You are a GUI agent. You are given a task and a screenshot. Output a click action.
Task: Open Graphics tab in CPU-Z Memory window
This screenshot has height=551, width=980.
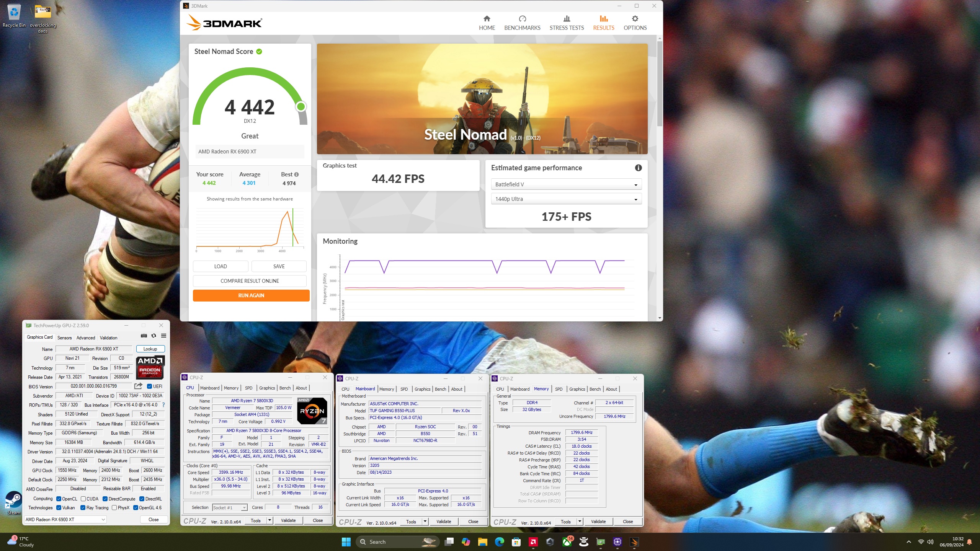coord(577,389)
